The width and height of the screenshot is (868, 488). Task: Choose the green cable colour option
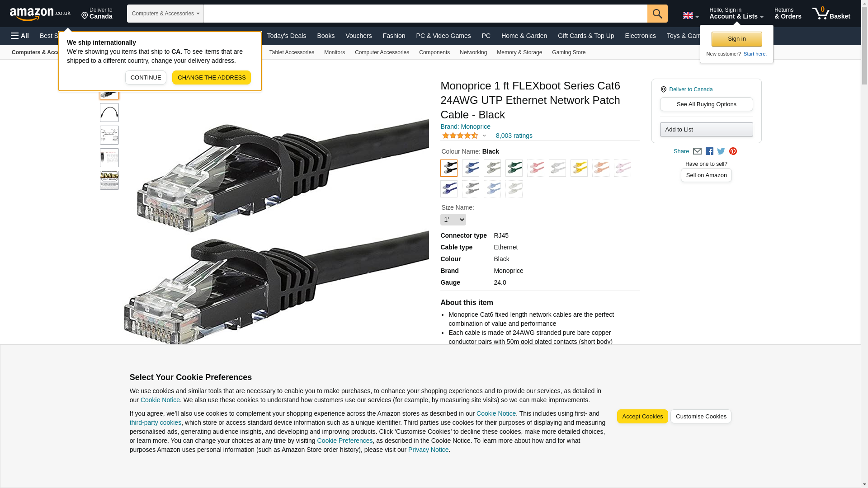pos(514,168)
